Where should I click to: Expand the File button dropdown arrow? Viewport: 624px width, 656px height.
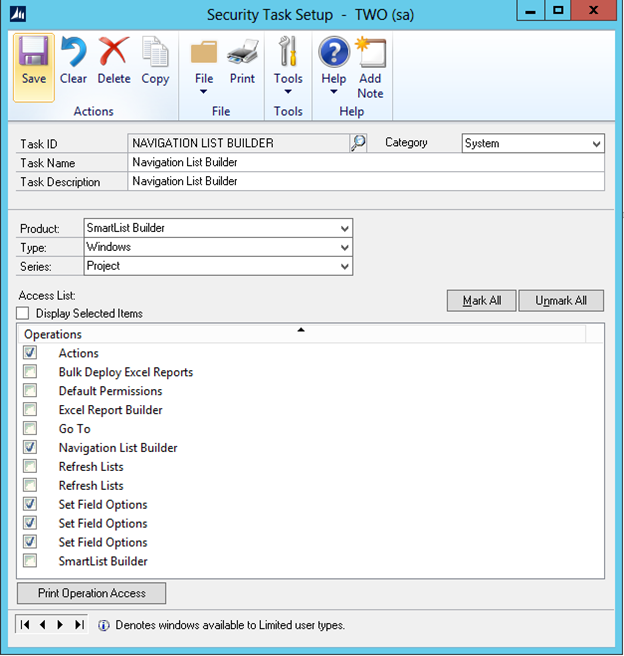pos(204,92)
